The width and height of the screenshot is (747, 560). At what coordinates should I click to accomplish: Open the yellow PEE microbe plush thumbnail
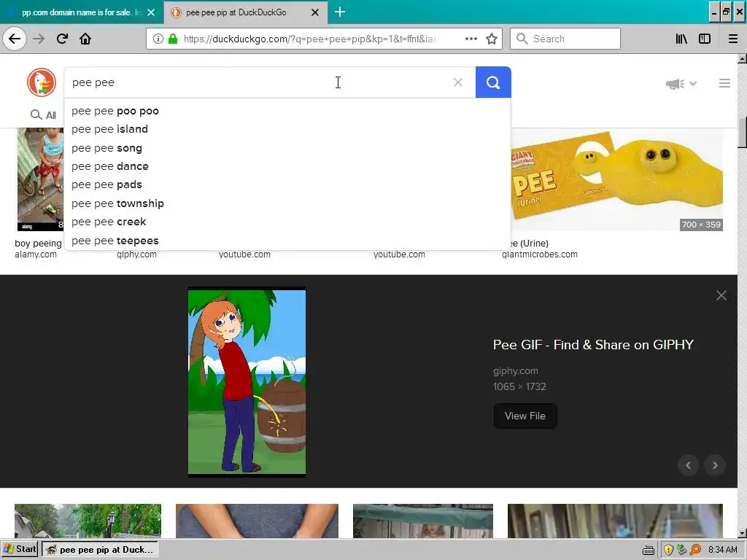(x=617, y=179)
